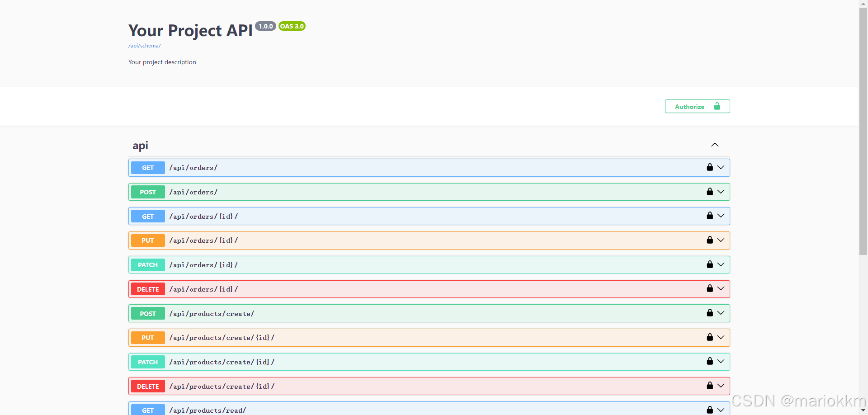Click lock icon on PUT /api/products/create/{id}/ row
The height and width of the screenshot is (415, 868).
tap(710, 337)
